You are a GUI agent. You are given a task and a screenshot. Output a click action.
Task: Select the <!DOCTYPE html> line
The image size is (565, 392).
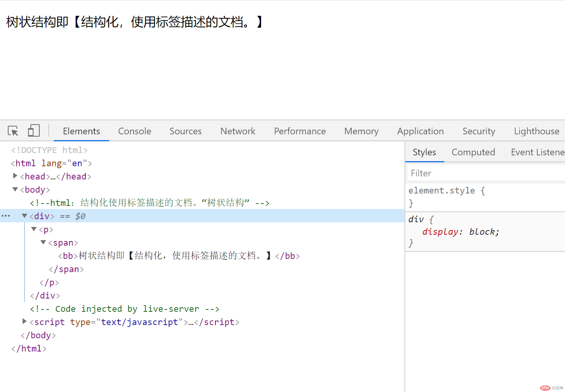click(49, 150)
